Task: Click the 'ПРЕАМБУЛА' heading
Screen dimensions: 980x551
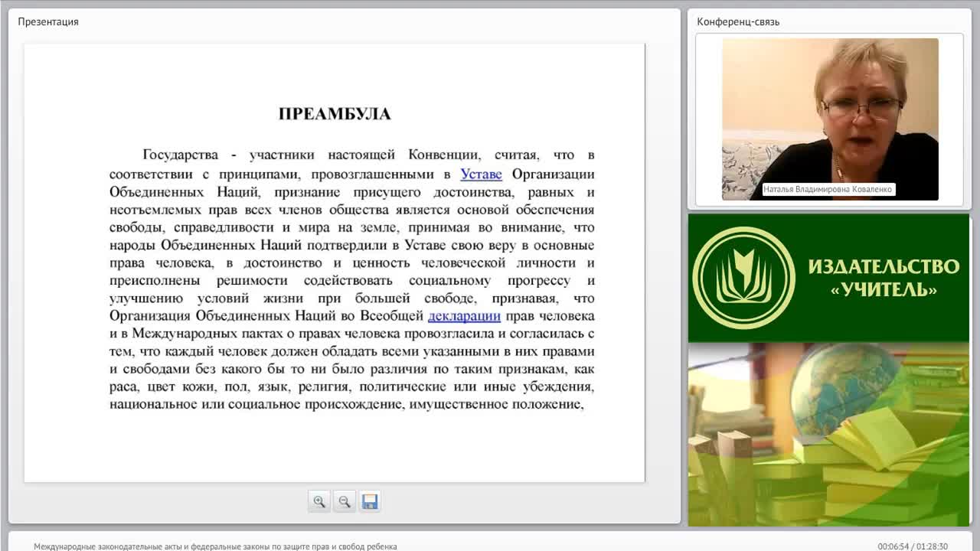Action: (335, 114)
